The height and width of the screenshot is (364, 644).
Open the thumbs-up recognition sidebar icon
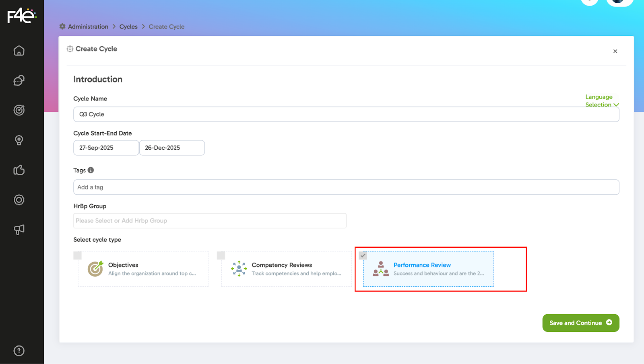[19, 170]
